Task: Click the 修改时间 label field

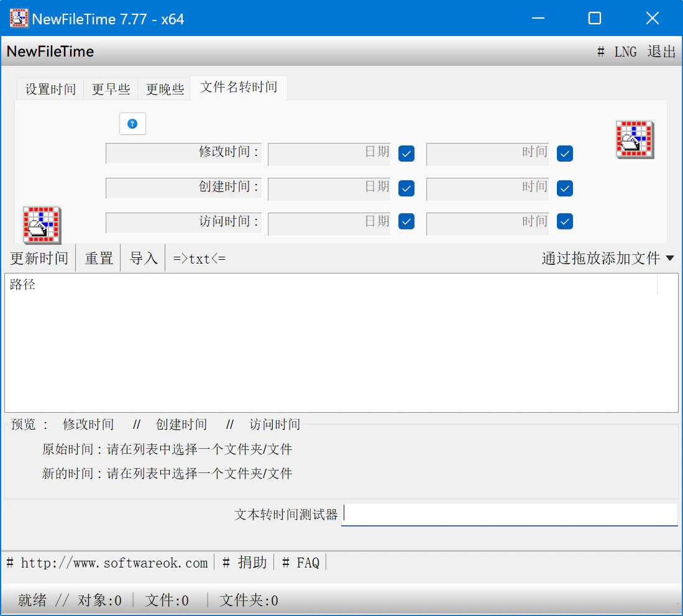Action: coord(183,153)
